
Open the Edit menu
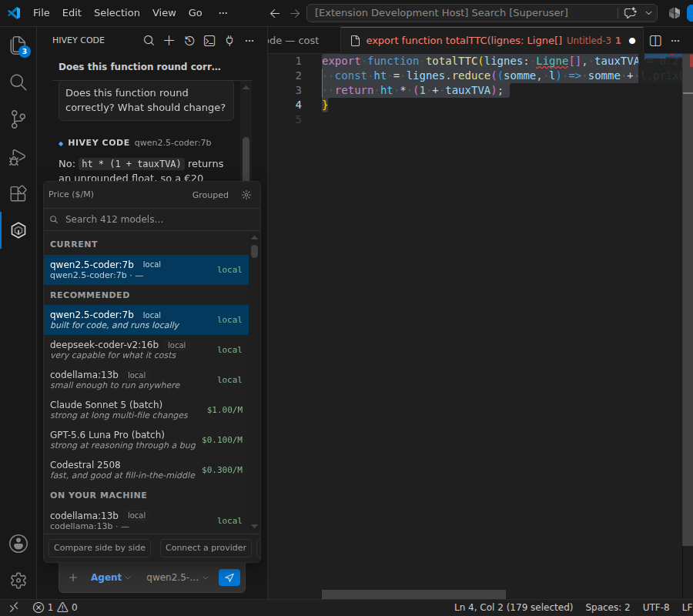pyautogui.click(x=72, y=13)
